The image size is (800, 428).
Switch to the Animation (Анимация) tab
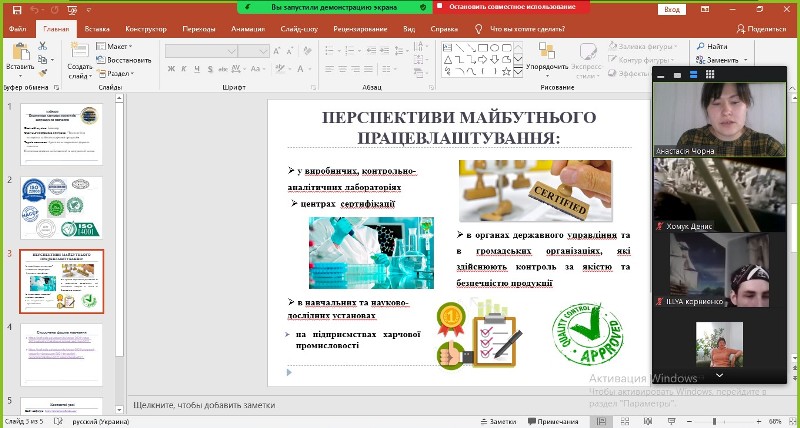(x=247, y=29)
